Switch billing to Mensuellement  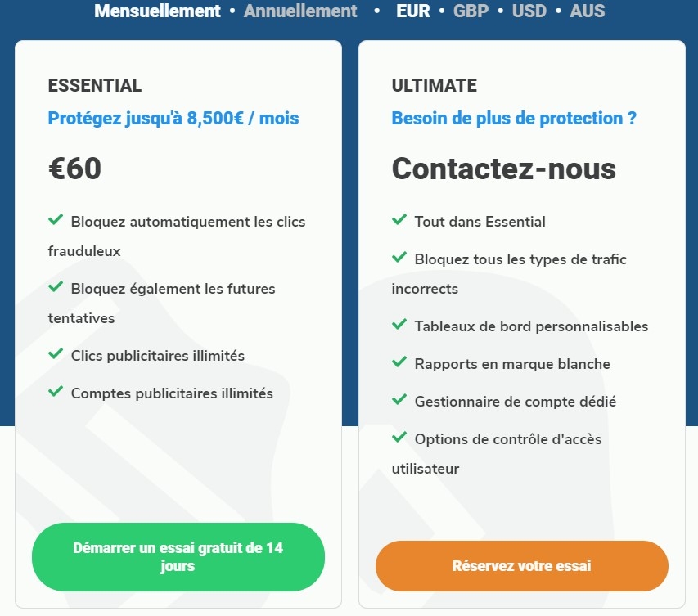[x=157, y=11]
